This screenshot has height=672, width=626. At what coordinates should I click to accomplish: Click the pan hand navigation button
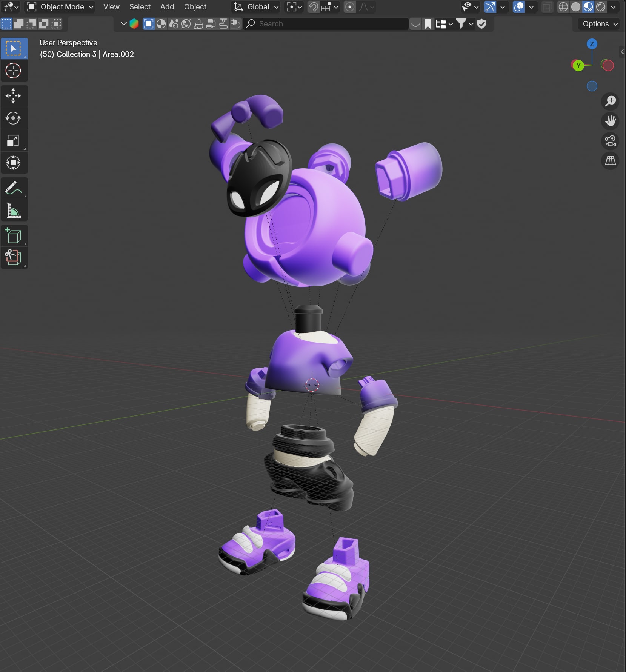[610, 121]
